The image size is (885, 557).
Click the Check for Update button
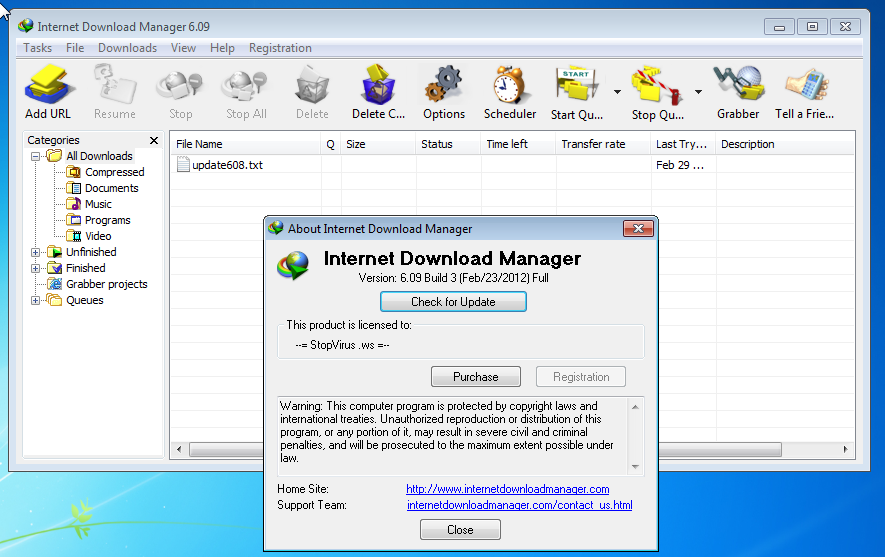453,302
